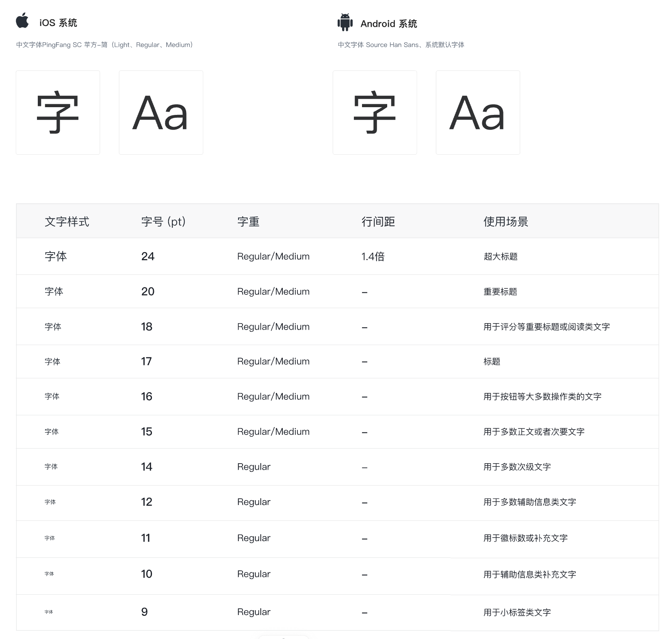Click the 使用场景 column header

pyautogui.click(x=506, y=222)
